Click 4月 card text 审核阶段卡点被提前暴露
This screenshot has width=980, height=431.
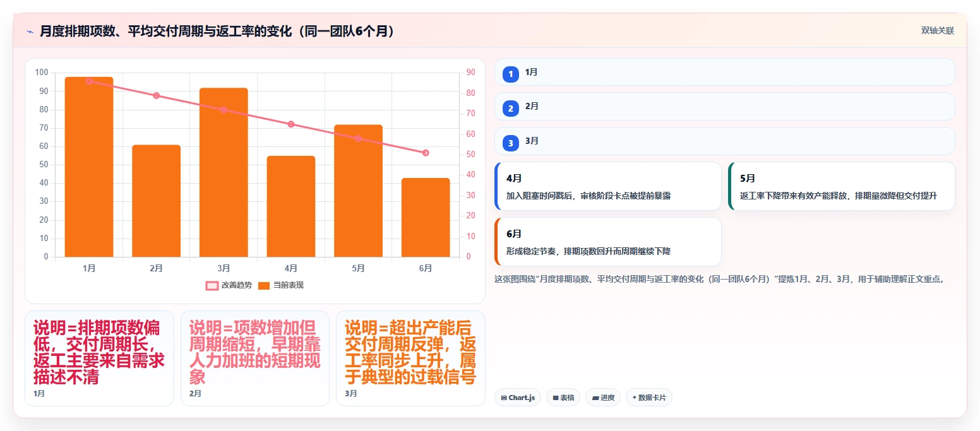(625, 196)
